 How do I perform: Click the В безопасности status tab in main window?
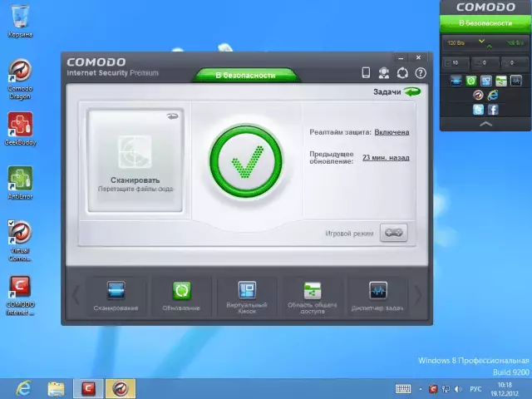(246, 76)
